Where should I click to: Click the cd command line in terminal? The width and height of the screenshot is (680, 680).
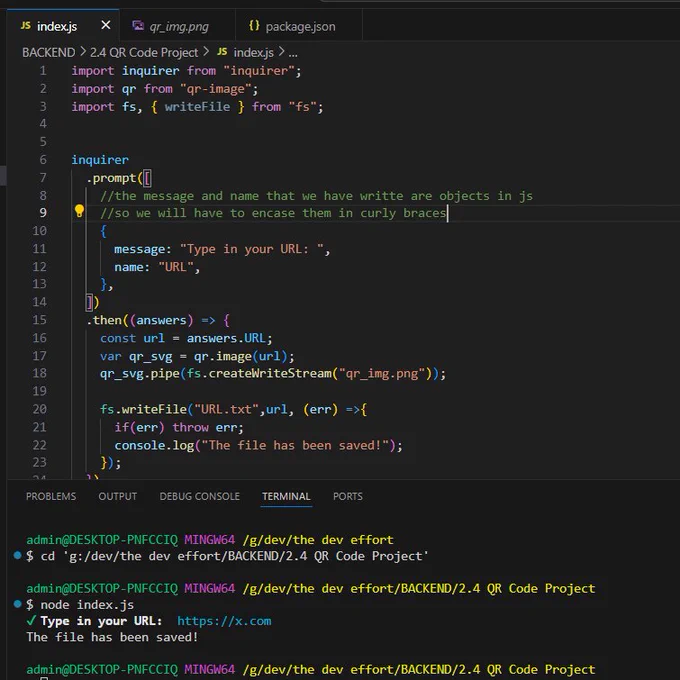click(234, 556)
